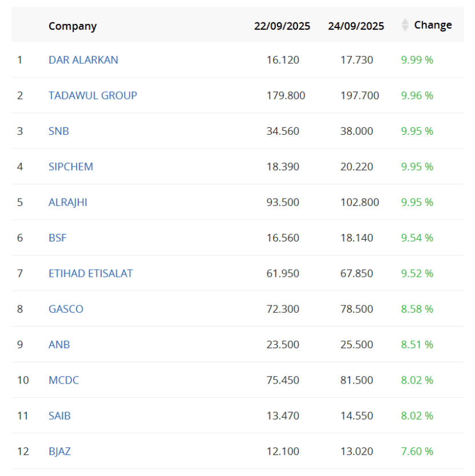The height and width of the screenshot is (476, 475).
Task: Click the 24/09/2025 column header
Action: point(356,26)
